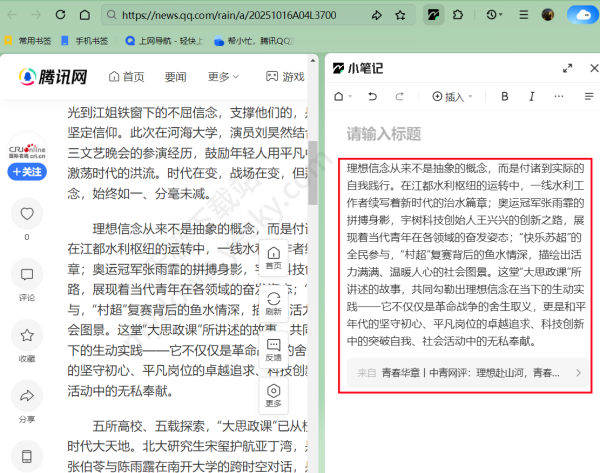Add article to favorites (收藏)
600x473 pixels.
click(x=26, y=336)
